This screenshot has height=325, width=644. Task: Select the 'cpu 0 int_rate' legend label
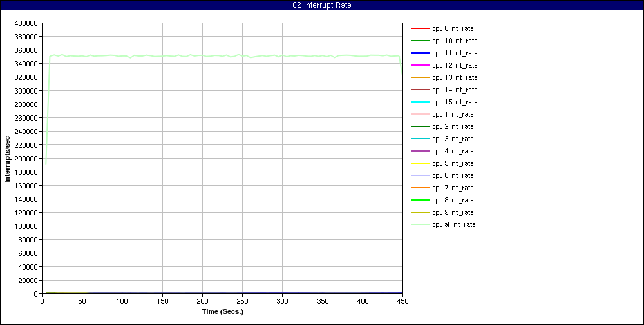[x=453, y=29]
